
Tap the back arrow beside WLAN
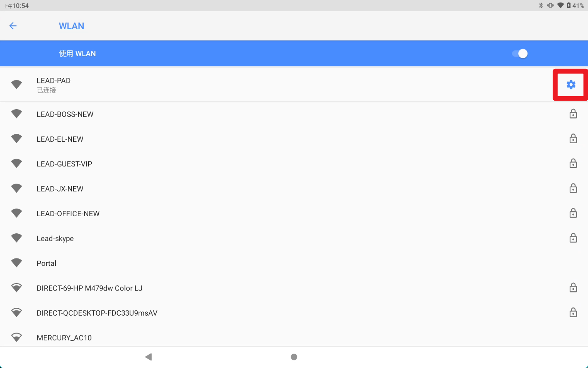(13, 26)
